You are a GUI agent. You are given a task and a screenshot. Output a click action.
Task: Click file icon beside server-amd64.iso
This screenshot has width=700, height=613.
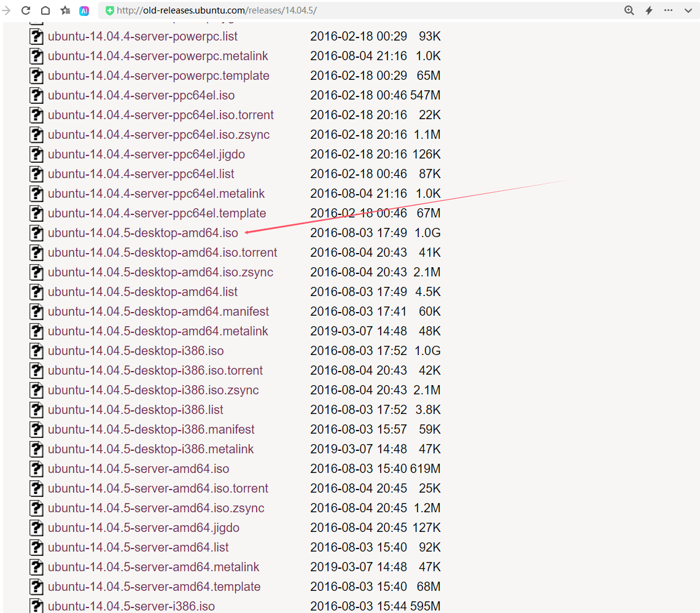pos(37,468)
